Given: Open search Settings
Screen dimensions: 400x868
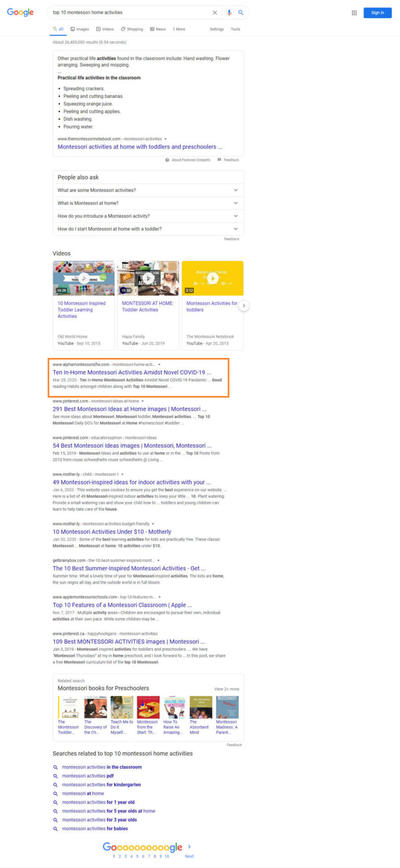Looking at the screenshot, I should pos(217,29).
